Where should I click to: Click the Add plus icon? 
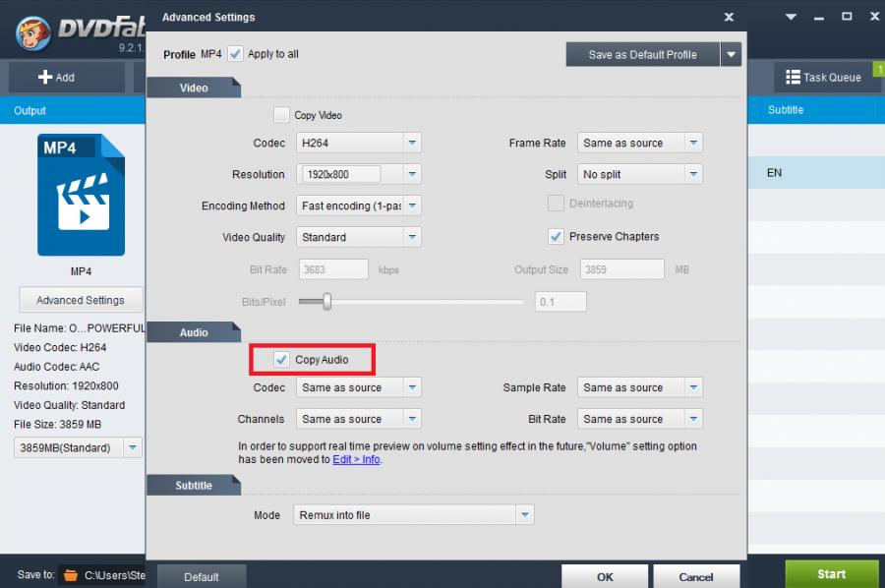44,77
